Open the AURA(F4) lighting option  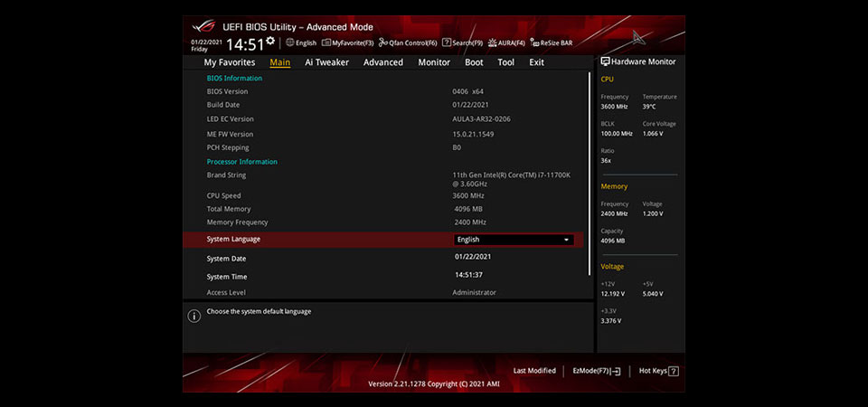[506, 43]
